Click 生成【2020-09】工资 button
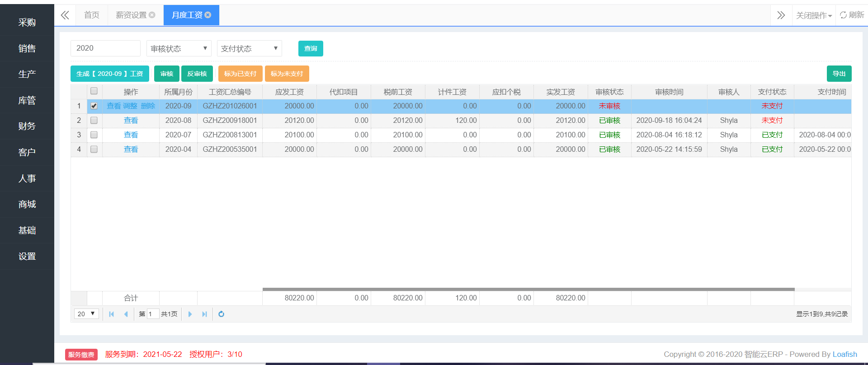Image resolution: width=868 pixels, height=365 pixels. pyautogui.click(x=110, y=74)
